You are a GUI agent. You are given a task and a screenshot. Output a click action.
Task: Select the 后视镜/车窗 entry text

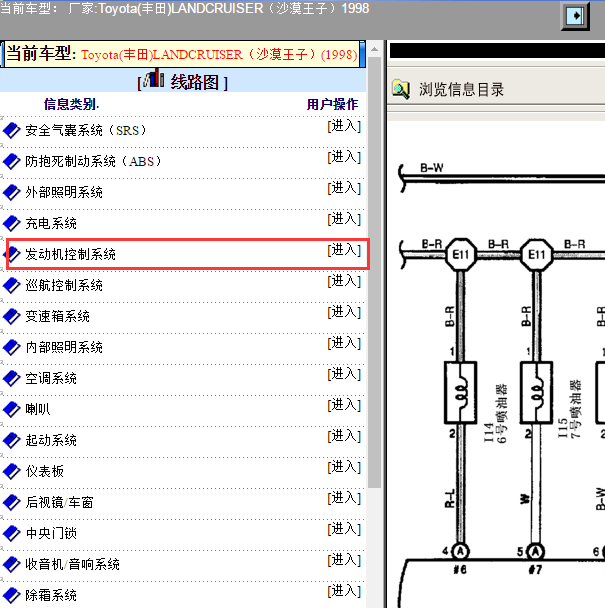pos(59,503)
